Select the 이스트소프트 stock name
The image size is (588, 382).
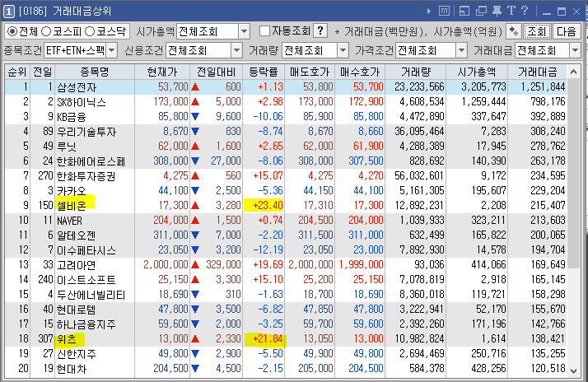[86, 280]
